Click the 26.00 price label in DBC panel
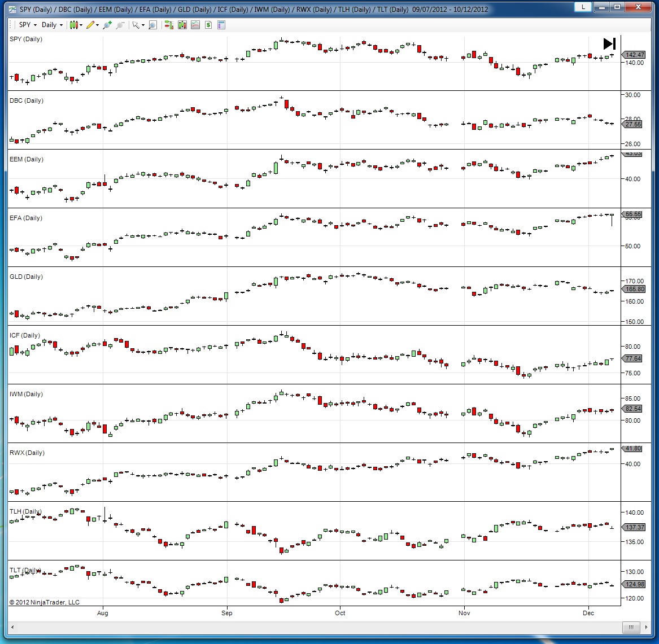Viewport: 659px width, 644px height. pos(632,144)
